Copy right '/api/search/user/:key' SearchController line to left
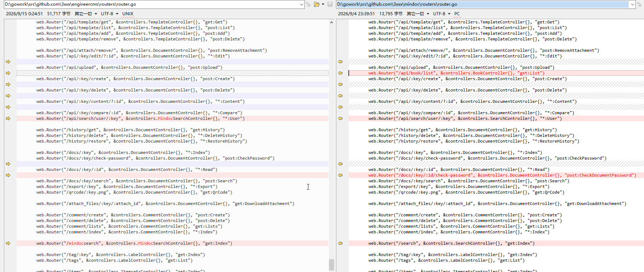Viewport: 644px width, 272px height. [340, 118]
